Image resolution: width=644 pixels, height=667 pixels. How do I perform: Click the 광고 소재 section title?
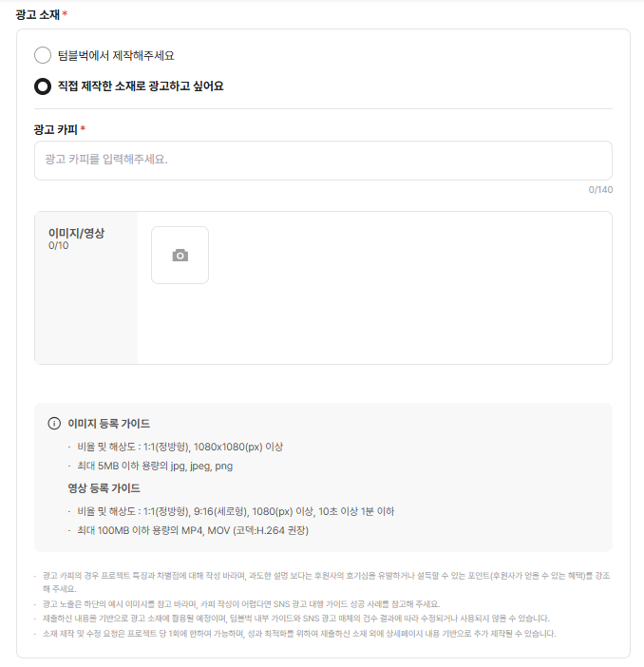coord(38,14)
